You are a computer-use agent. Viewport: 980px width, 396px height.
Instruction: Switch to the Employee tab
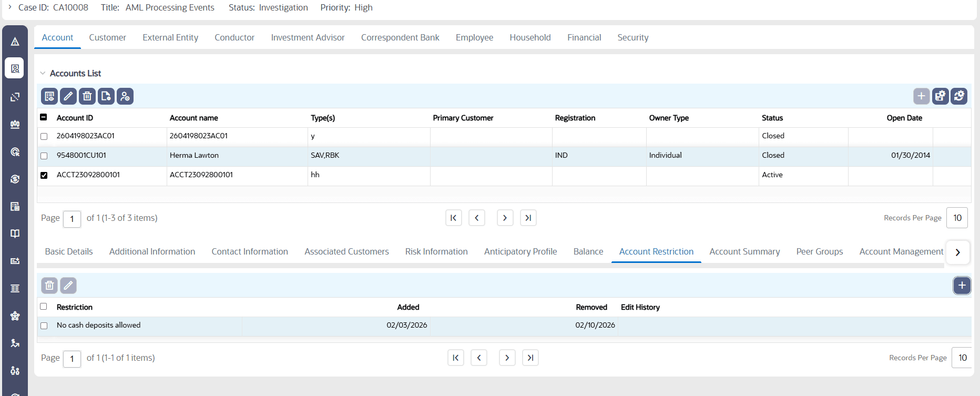point(474,37)
